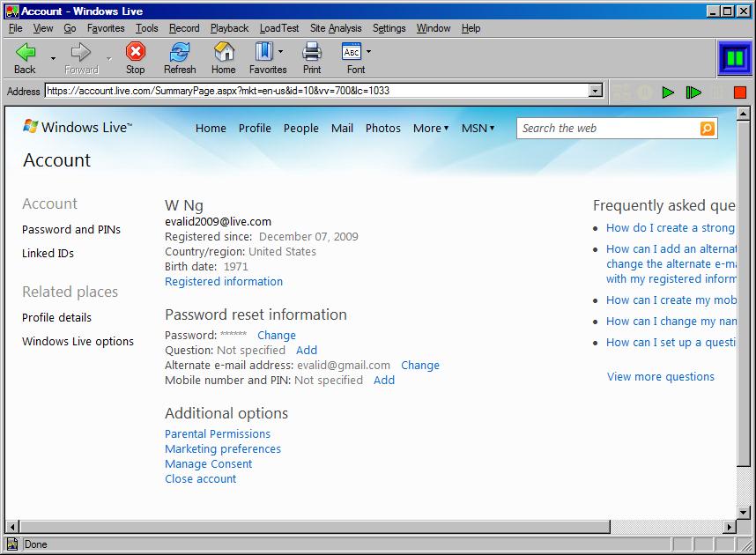Open the Settings menu
This screenshot has width=756, height=555.
(x=389, y=28)
